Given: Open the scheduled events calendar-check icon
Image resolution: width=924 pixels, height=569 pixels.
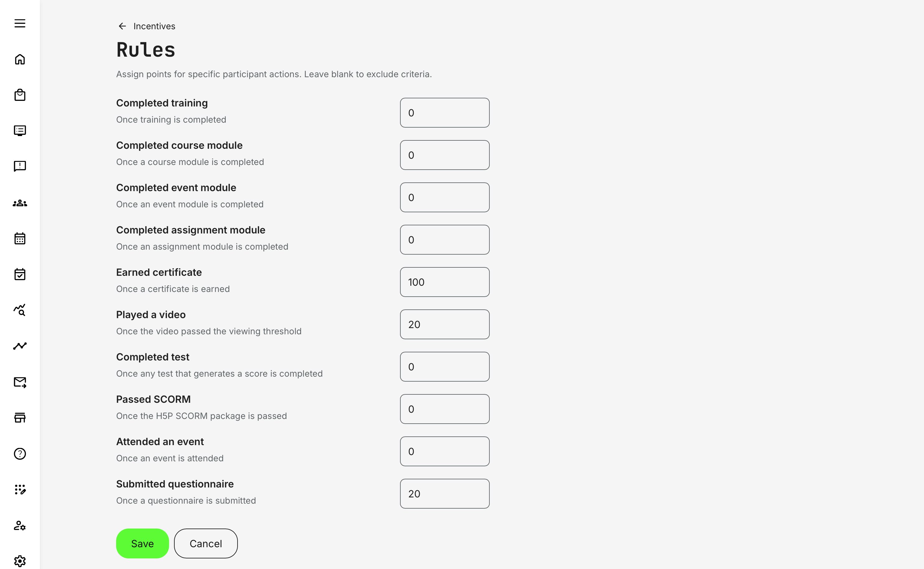Looking at the screenshot, I should pos(19,274).
